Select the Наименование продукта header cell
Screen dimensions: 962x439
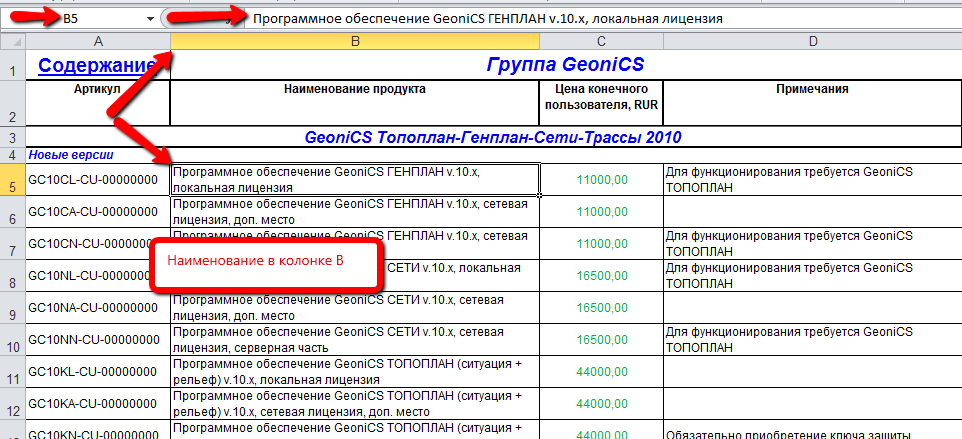click(x=355, y=103)
